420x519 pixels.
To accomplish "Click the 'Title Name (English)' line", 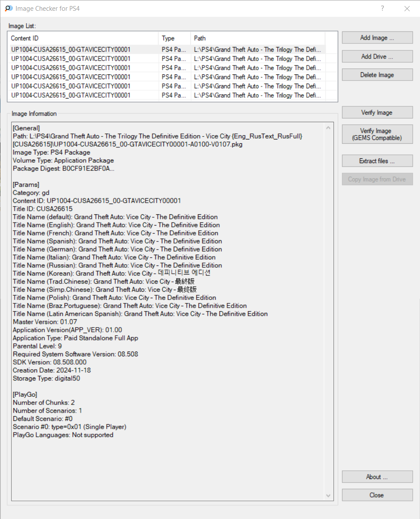I will pyautogui.click(x=116, y=225).
